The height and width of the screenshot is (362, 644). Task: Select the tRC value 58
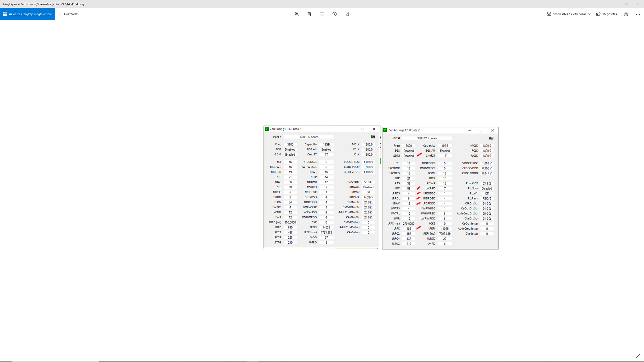pos(409,188)
